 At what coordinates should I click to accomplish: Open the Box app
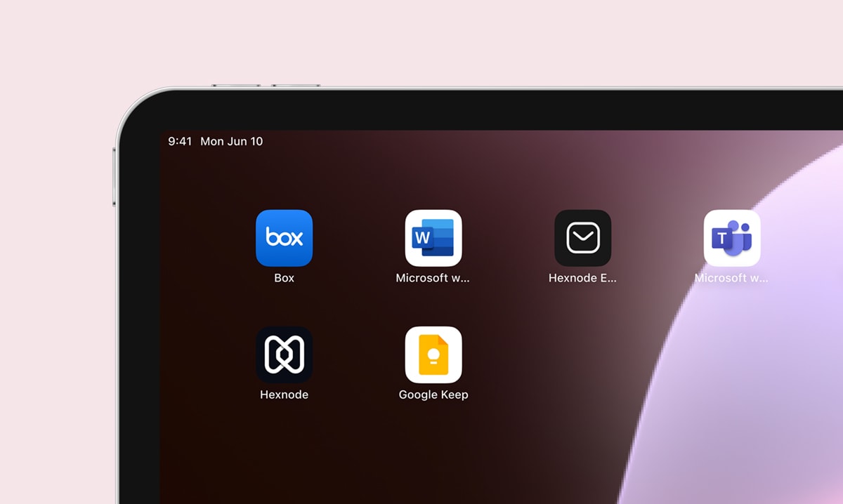tap(284, 238)
